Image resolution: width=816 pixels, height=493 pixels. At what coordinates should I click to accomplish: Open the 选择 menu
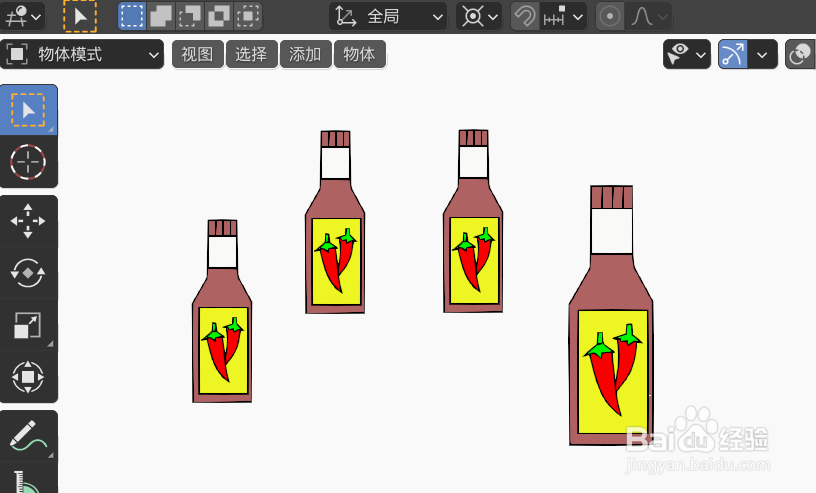point(252,54)
